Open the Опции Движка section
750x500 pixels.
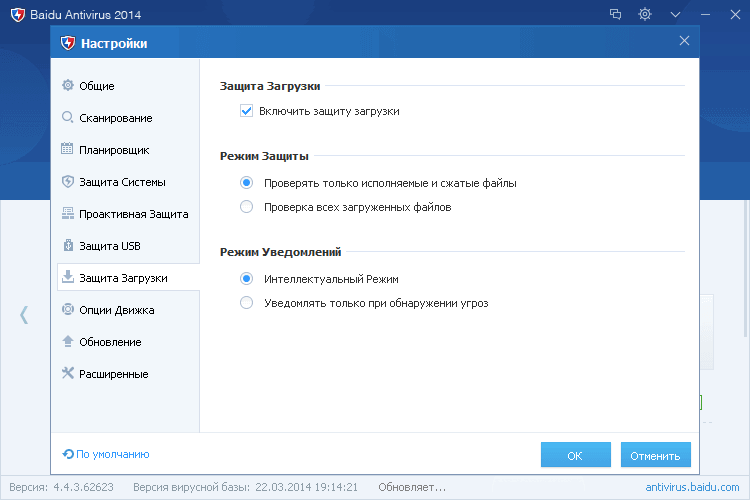pos(125,310)
